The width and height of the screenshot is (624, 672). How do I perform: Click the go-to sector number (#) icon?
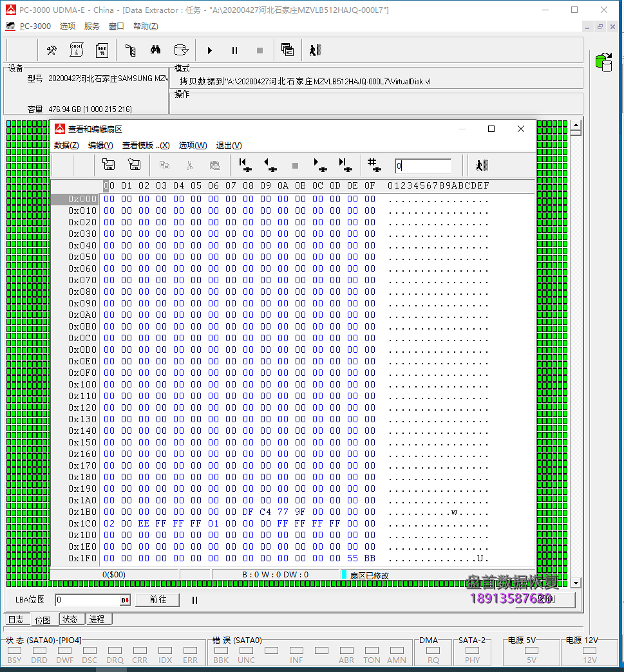click(374, 165)
